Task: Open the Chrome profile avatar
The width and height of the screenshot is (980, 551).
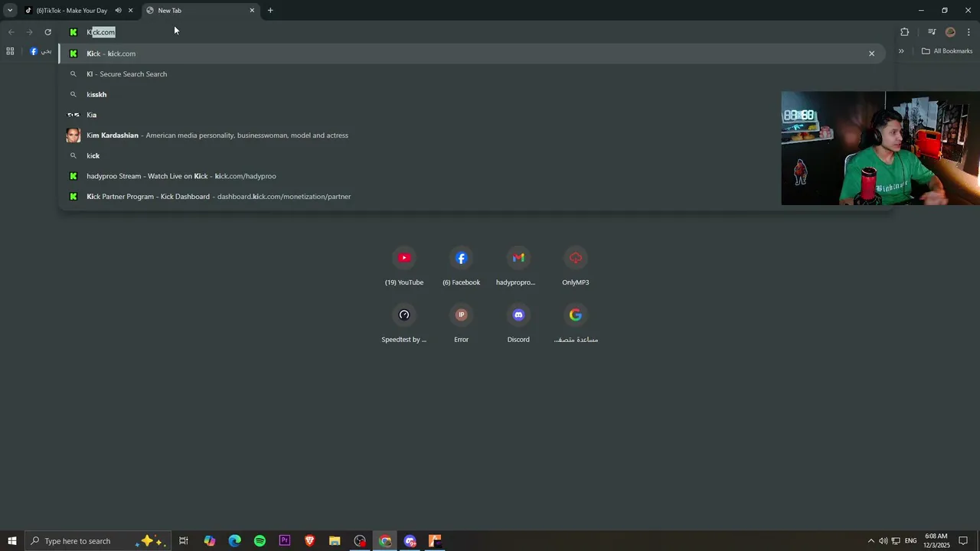Action: tap(950, 32)
